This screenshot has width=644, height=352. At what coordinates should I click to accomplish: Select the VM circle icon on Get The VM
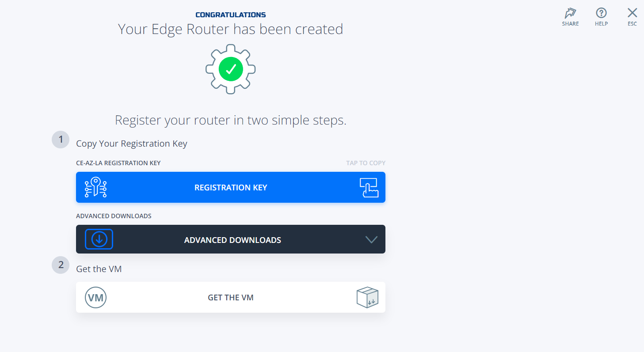pos(95,297)
